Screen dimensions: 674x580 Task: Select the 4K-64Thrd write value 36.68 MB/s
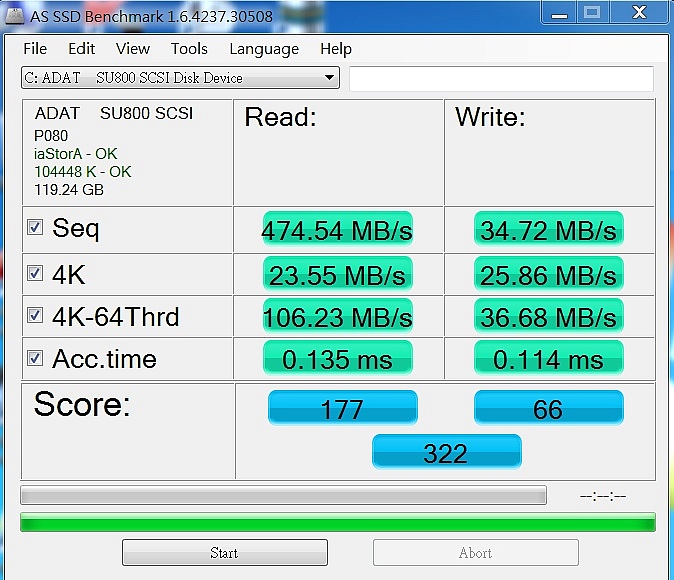[x=548, y=316]
